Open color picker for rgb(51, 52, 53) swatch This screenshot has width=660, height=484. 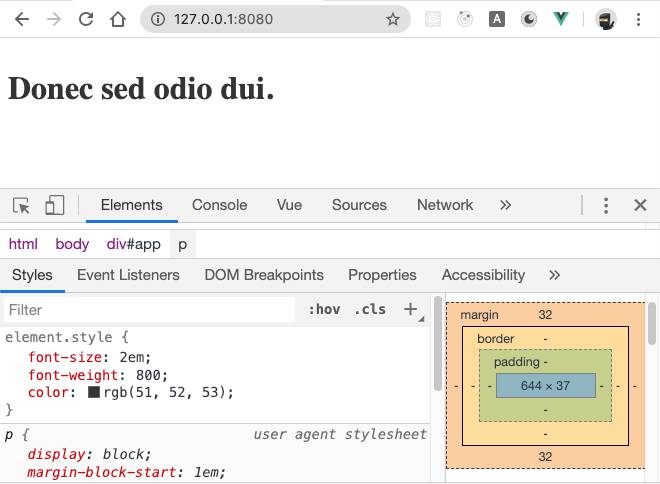94,393
